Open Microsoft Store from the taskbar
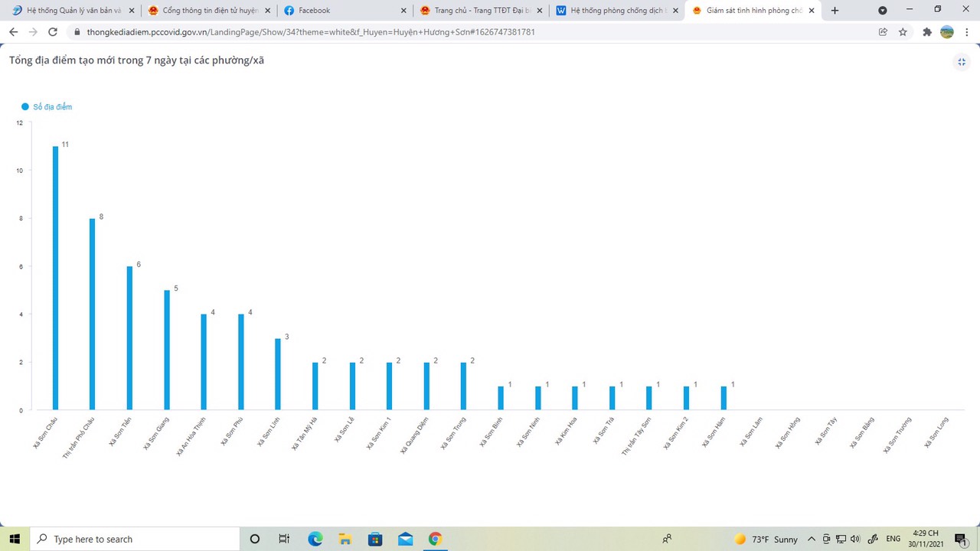Viewport: 980px width, 551px height. [x=374, y=539]
